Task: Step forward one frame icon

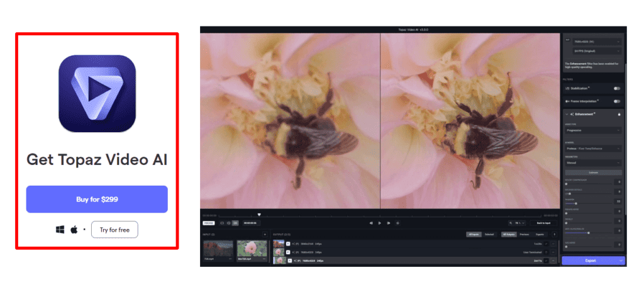Action: click(x=389, y=223)
